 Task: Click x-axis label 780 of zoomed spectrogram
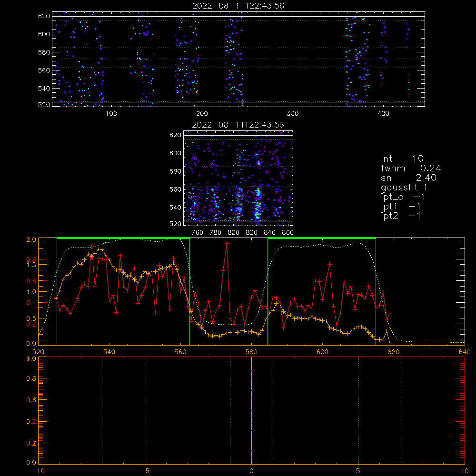coord(216,233)
